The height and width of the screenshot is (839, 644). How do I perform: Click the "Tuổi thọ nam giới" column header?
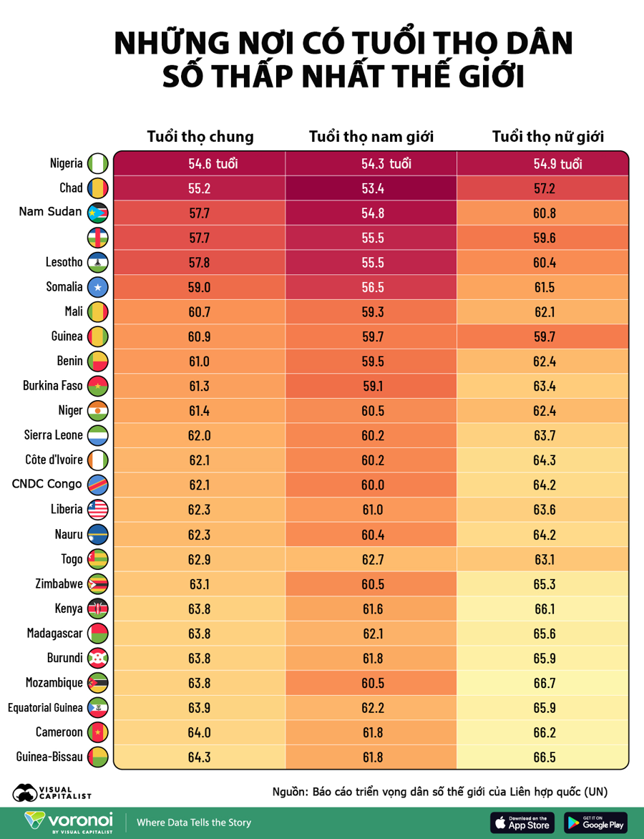pyautogui.click(x=371, y=137)
